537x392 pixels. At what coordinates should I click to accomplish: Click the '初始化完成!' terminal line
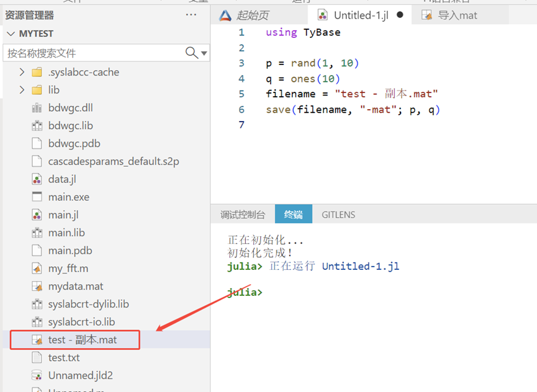click(260, 253)
